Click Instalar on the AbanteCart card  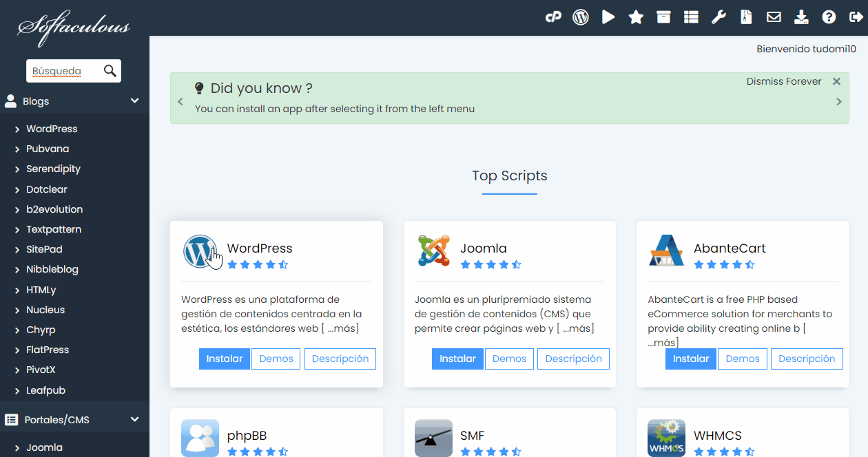point(691,359)
